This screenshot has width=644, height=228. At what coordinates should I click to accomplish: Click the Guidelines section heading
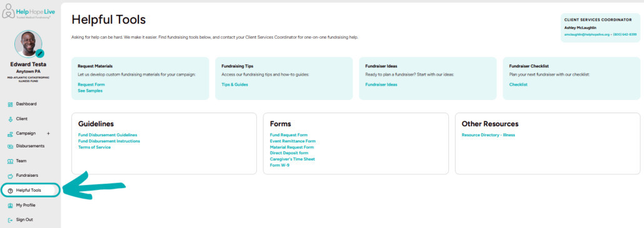coord(96,124)
